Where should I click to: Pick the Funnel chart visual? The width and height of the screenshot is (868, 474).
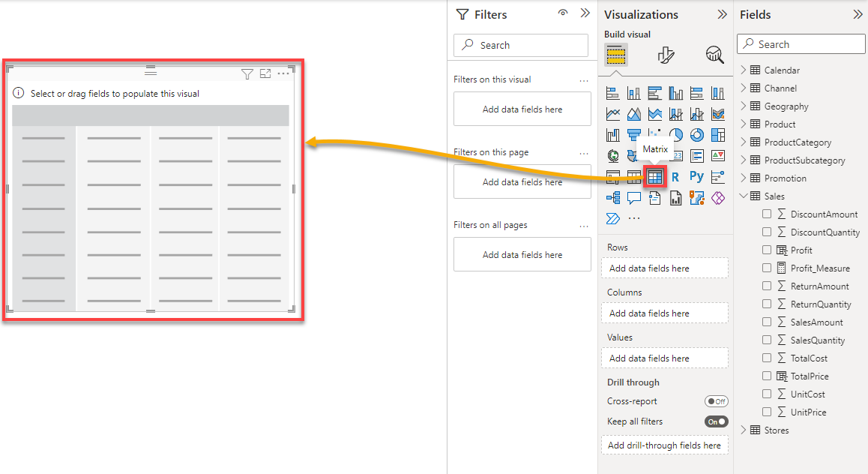634,134
